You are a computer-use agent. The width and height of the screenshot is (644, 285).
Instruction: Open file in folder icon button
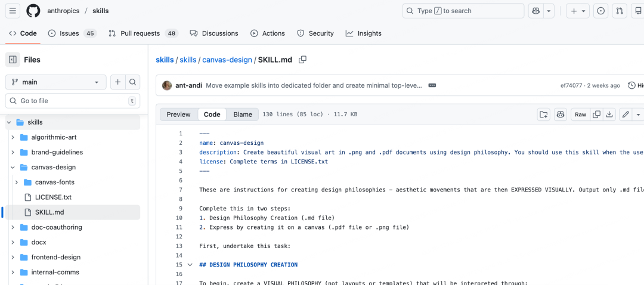pyautogui.click(x=544, y=114)
